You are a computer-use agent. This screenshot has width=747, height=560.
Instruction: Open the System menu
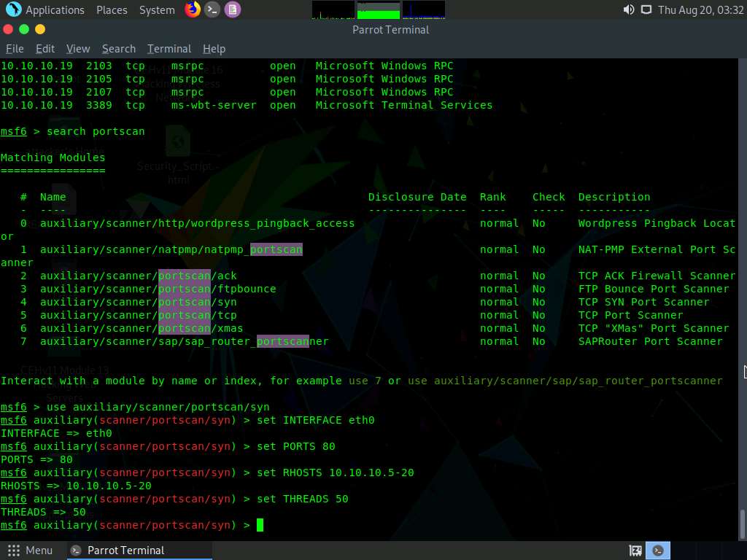[x=157, y=10]
